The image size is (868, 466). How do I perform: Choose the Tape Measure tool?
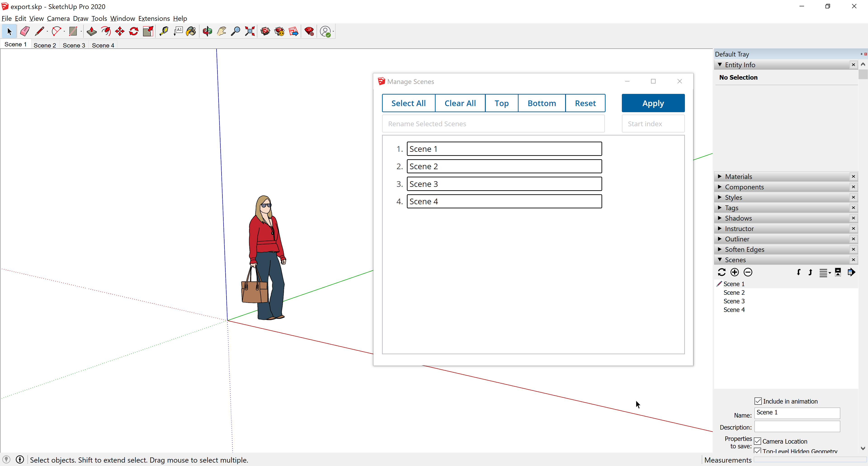[164, 31]
